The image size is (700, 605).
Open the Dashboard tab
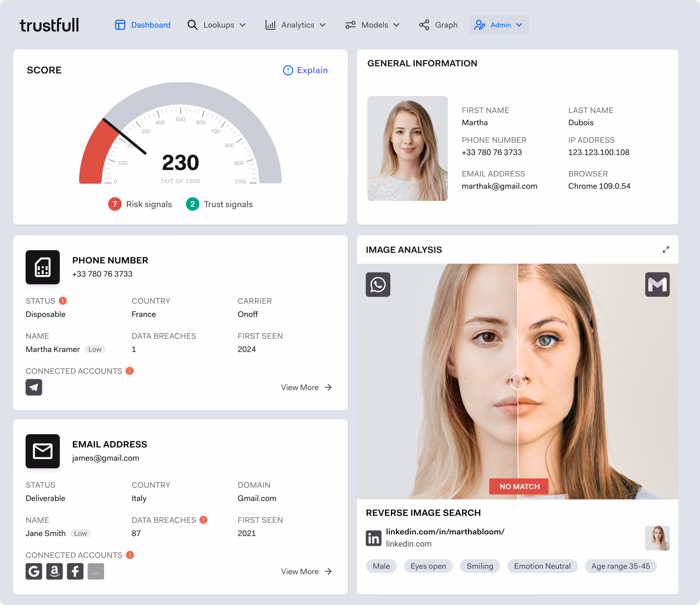click(143, 25)
